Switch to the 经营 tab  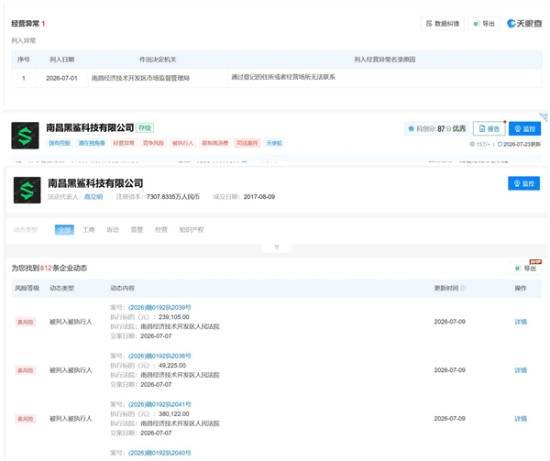[x=161, y=229]
